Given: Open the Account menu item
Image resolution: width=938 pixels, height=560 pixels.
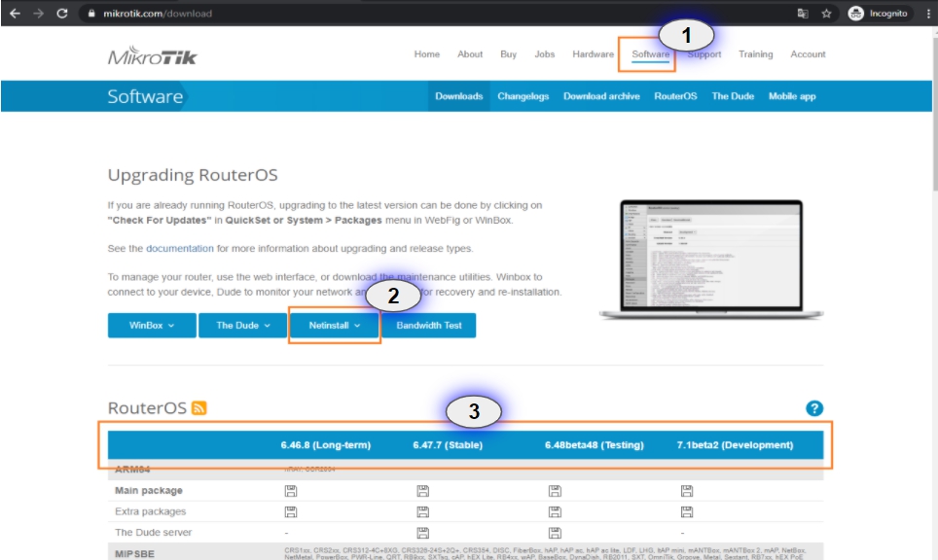Looking at the screenshot, I should [809, 53].
